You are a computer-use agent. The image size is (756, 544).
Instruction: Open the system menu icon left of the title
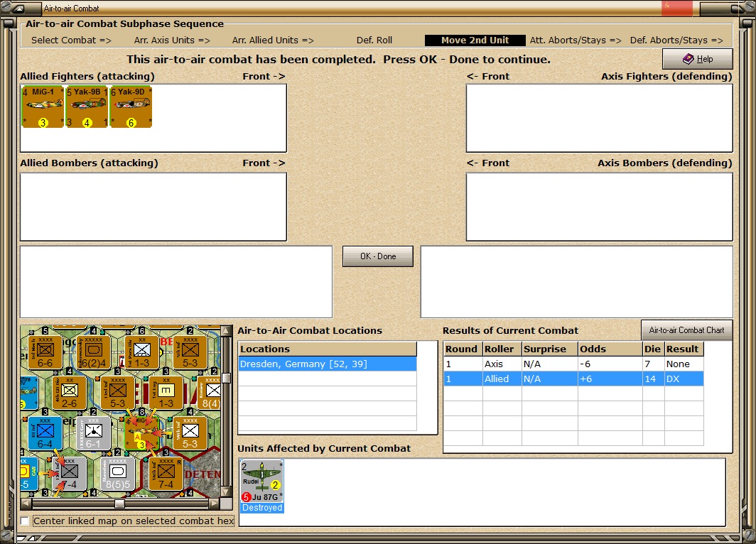point(18,9)
